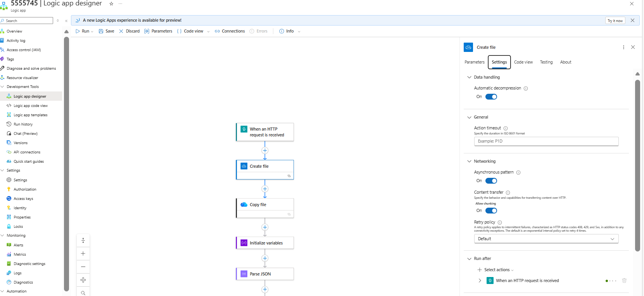Switch to panel Code view tab

click(x=523, y=62)
